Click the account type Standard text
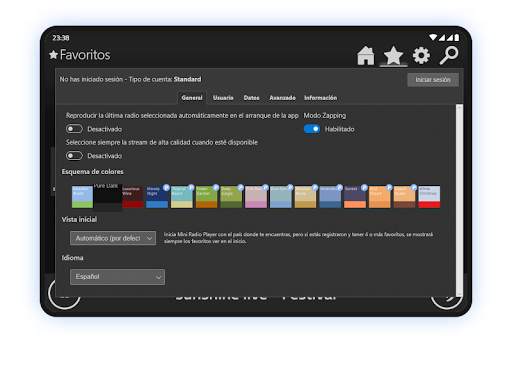This screenshot has height=373, width=512. 187,79
